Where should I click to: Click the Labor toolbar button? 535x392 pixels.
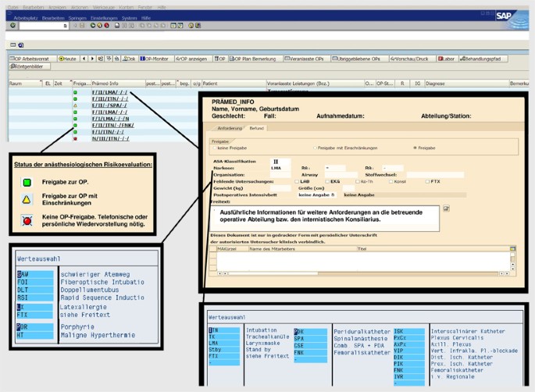tap(447, 59)
